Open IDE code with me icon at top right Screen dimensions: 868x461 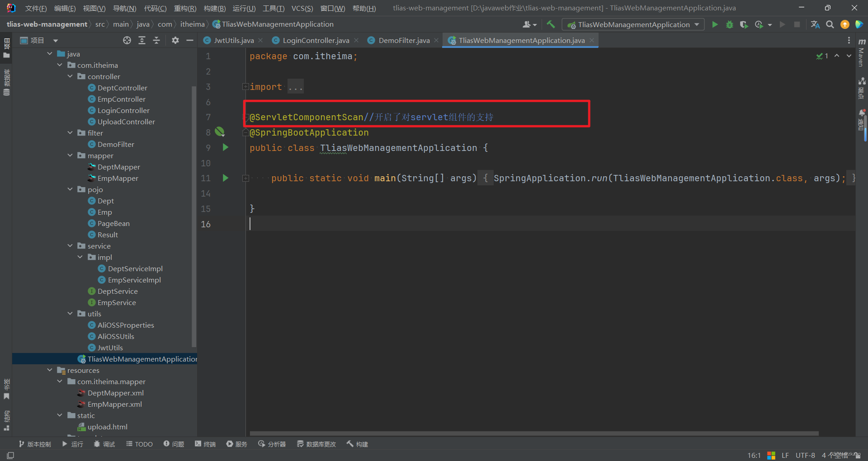[859, 24]
